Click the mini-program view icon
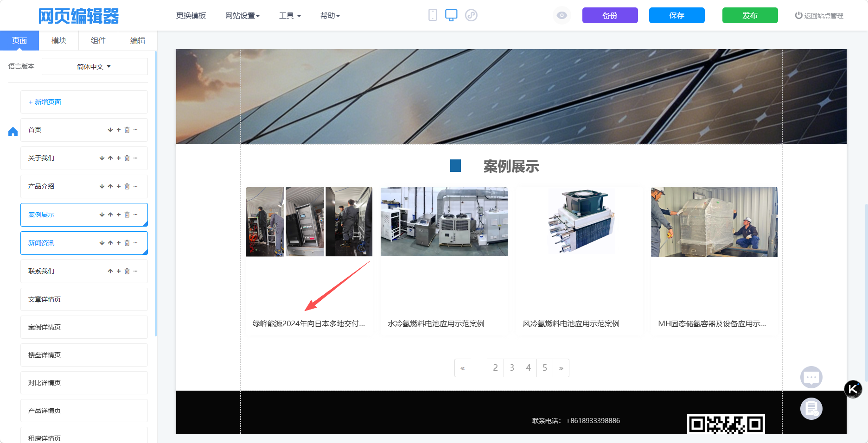Viewport: 868px width, 443px height. [471, 15]
